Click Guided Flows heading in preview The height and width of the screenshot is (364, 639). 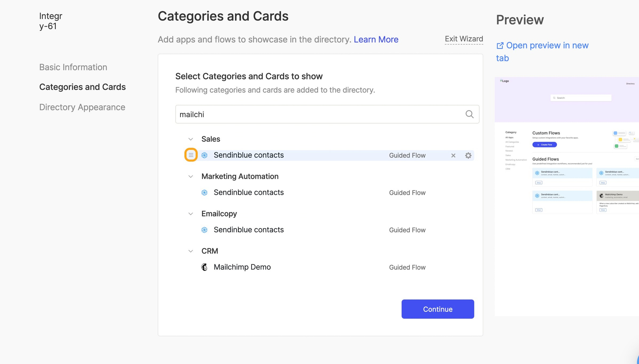pos(546,159)
